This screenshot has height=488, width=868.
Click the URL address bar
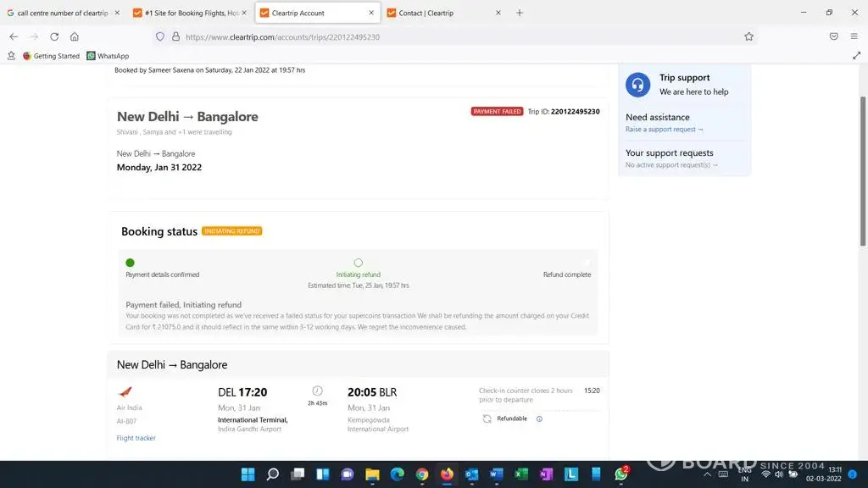coord(454,37)
